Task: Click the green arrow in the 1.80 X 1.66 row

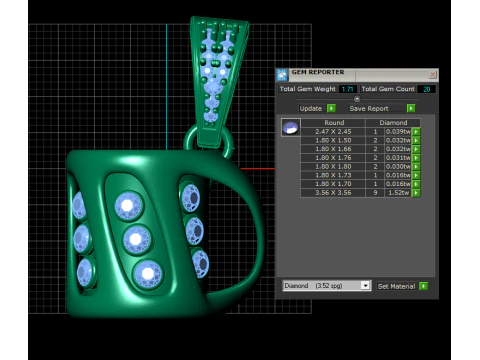Action: pos(416,149)
